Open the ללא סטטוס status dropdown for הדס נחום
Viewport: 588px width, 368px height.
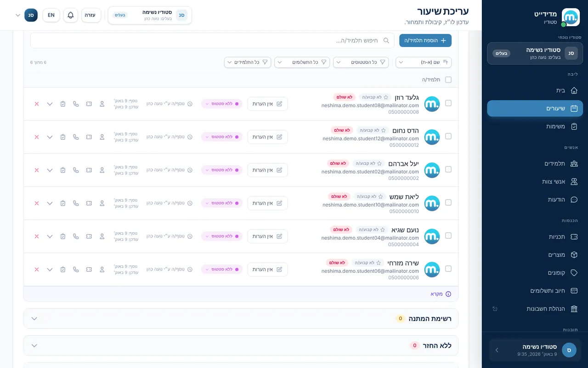click(221, 137)
